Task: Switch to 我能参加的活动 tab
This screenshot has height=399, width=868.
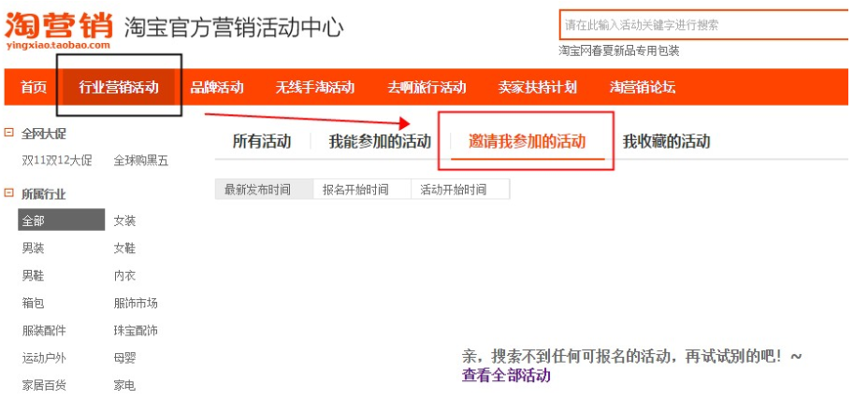Action: click(x=380, y=142)
